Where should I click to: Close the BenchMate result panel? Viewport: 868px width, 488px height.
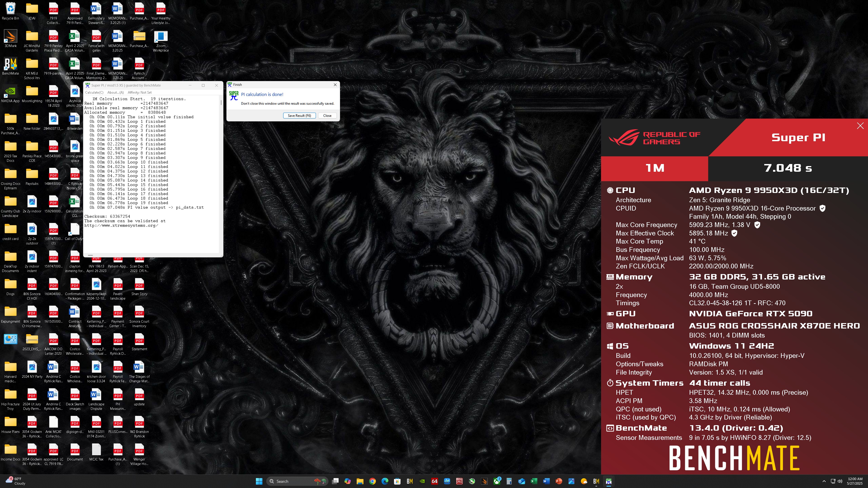click(860, 126)
